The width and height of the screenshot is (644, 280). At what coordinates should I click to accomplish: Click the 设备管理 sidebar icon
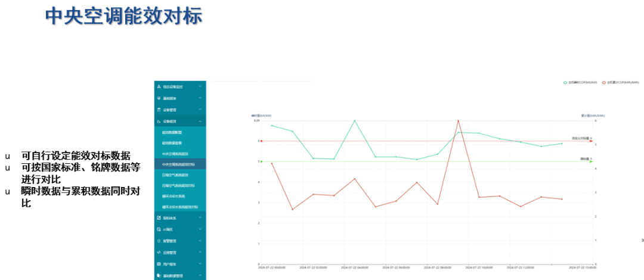point(159,110)
